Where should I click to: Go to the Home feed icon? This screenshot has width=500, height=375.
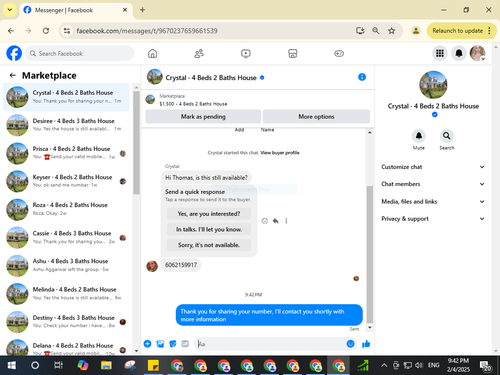click(x=153, y=53)
